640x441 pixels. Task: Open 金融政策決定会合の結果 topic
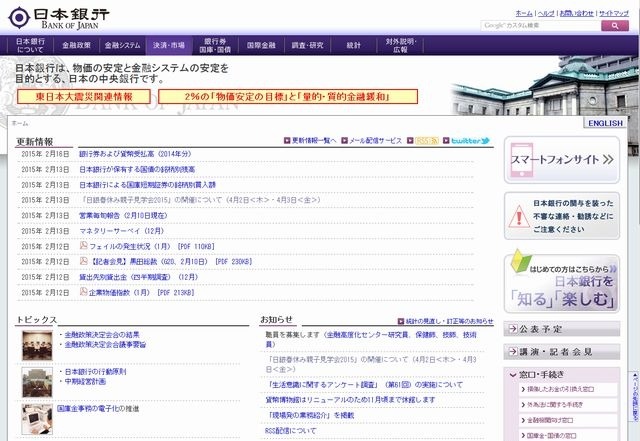(102, 335)
